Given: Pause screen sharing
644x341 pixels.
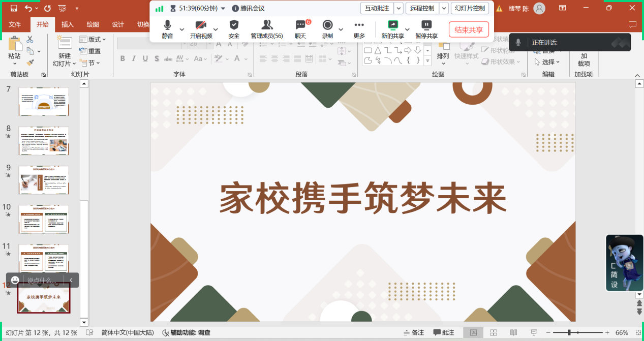Looking at the screenshot, I should [426, 29].
